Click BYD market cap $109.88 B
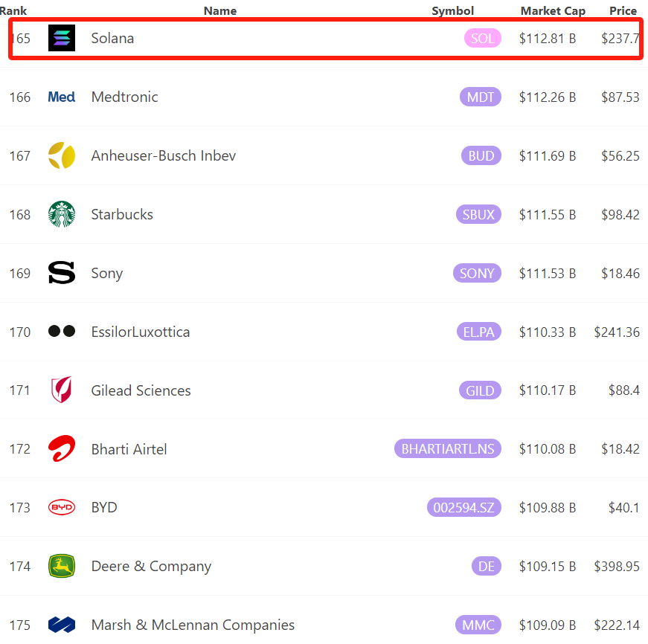Screen dimensions: 648x644 [548, 508]
